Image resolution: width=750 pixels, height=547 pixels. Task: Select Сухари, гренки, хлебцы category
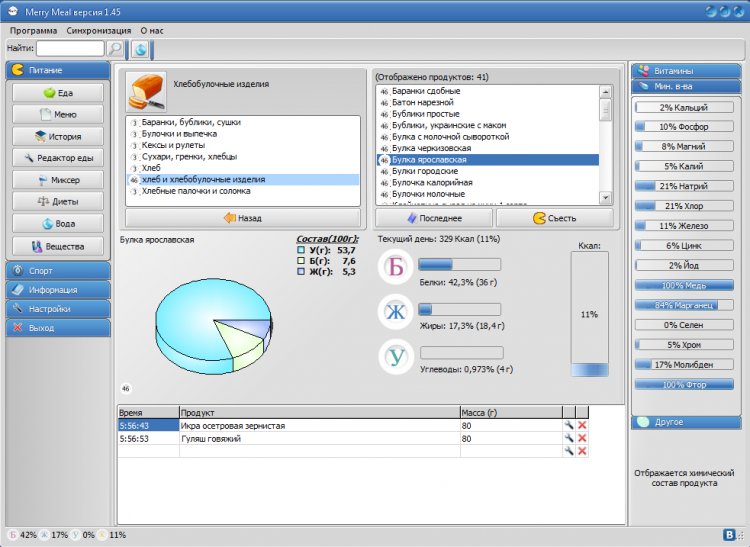(243, 157)
